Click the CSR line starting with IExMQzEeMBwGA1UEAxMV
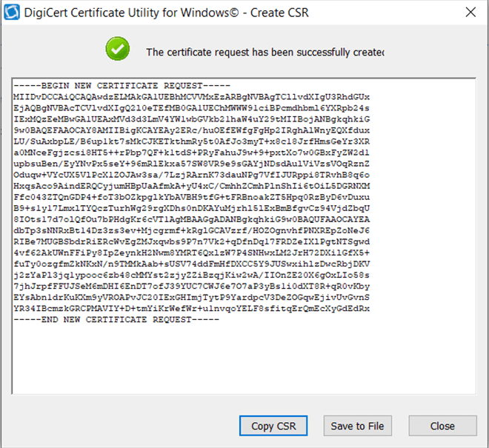Screen dimensions: 489x448 191,119
